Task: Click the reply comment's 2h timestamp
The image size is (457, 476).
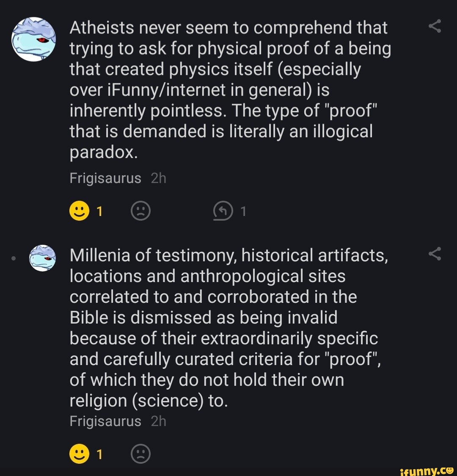Action: pyautogui.click(x=158, y=421)
